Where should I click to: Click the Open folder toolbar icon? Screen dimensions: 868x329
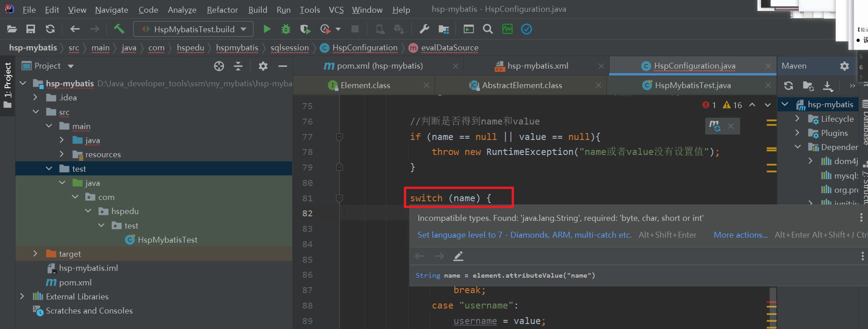tap(12, 29)
